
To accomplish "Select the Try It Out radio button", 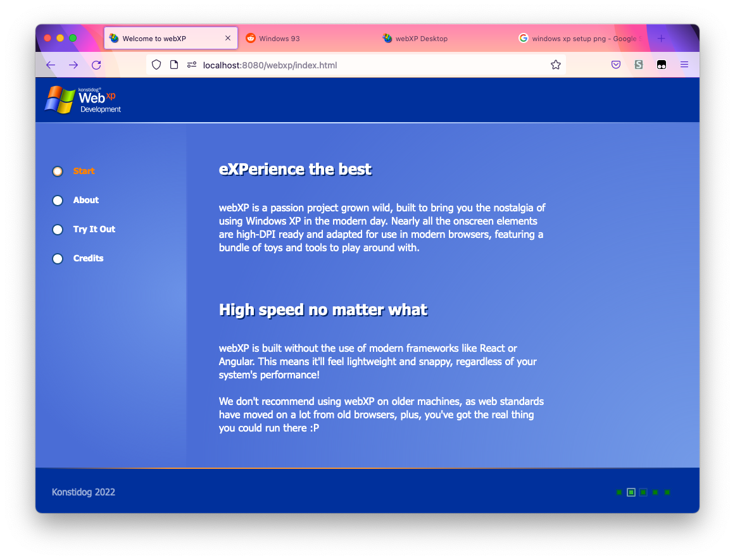I will coord(58,230).
